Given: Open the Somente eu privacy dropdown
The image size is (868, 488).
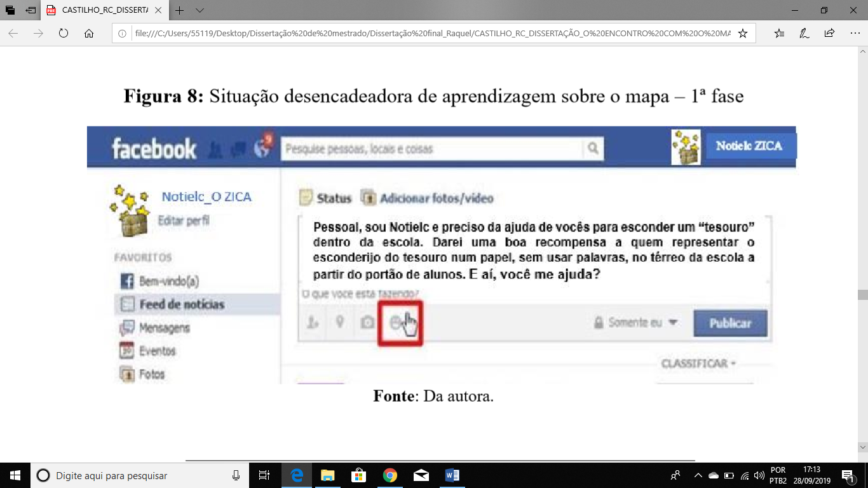Looking at the screenshot, I should (x=635, y=323).
